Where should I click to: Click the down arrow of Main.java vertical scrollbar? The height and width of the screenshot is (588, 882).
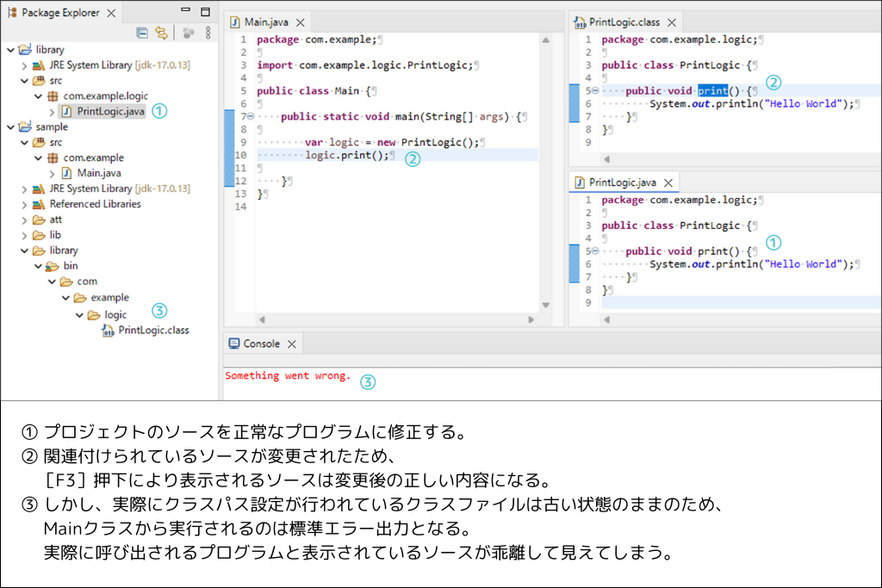click(x=545, y=306)
